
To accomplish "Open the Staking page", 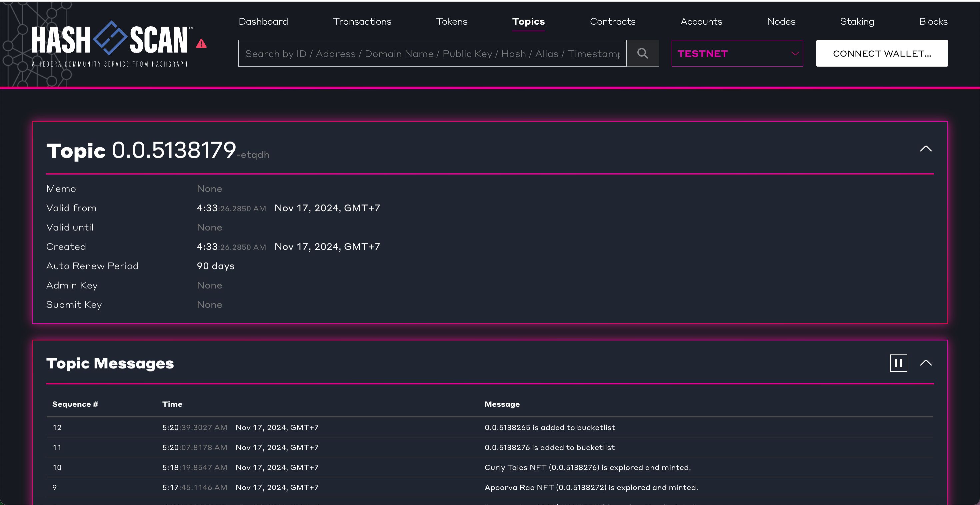I will 857,22.
